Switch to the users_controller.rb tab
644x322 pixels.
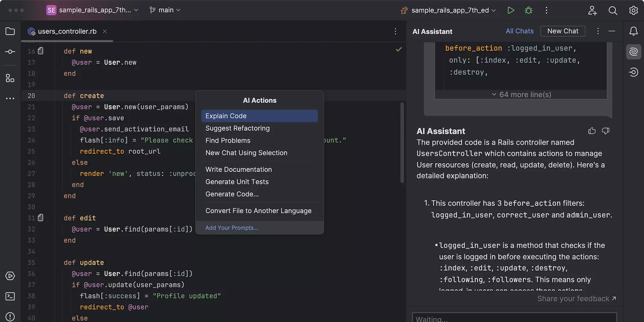pos(67,31)
